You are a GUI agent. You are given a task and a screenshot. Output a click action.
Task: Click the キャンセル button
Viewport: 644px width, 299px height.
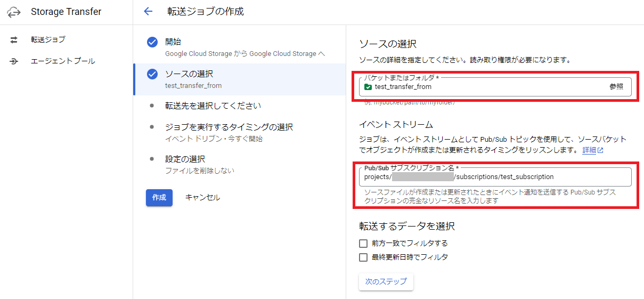click(202, 197)
